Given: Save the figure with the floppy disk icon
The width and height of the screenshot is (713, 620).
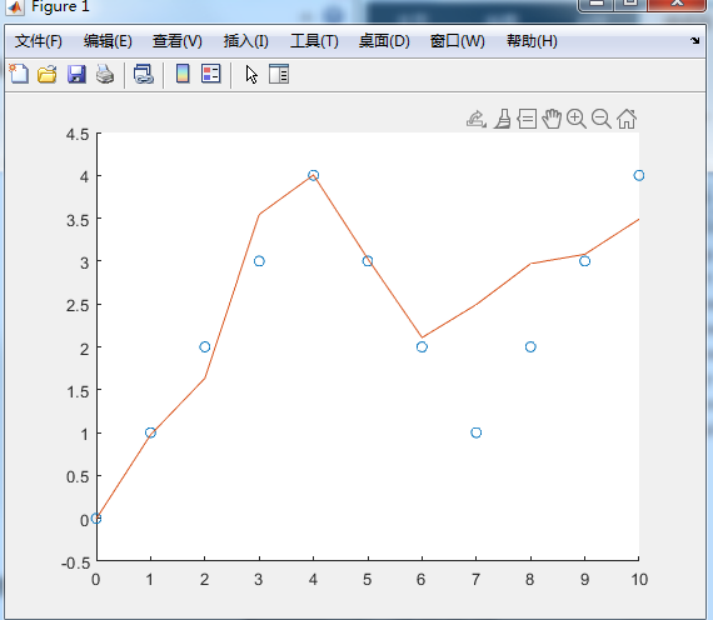Looking at the screenshot, I should (x=76, y=74).
